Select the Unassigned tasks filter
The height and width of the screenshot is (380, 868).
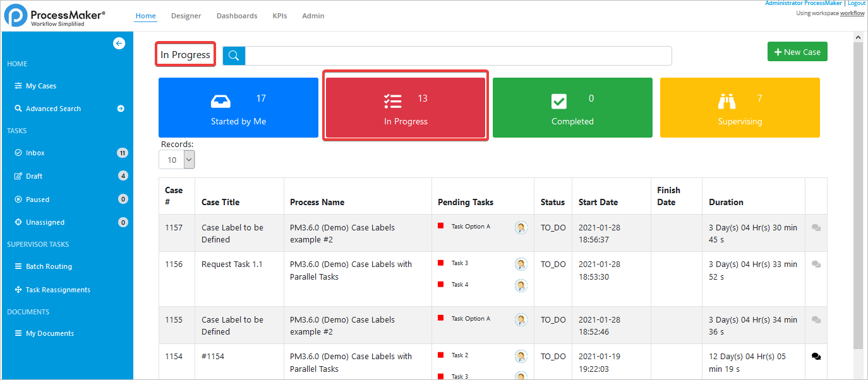45,222
